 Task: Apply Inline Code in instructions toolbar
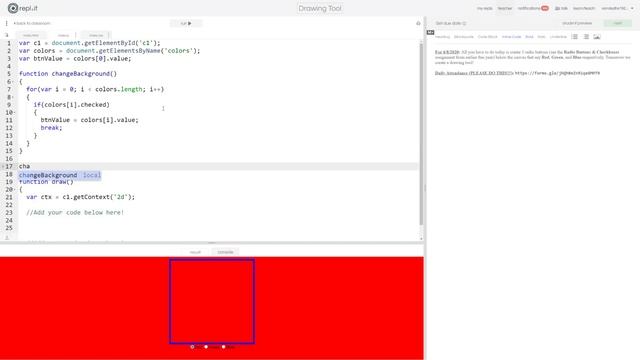coord(511,37)
